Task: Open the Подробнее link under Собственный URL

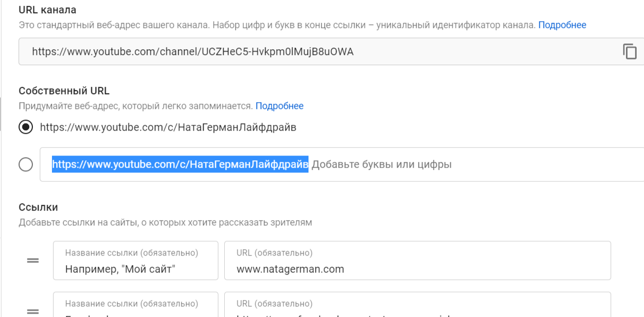Action: 279,106
